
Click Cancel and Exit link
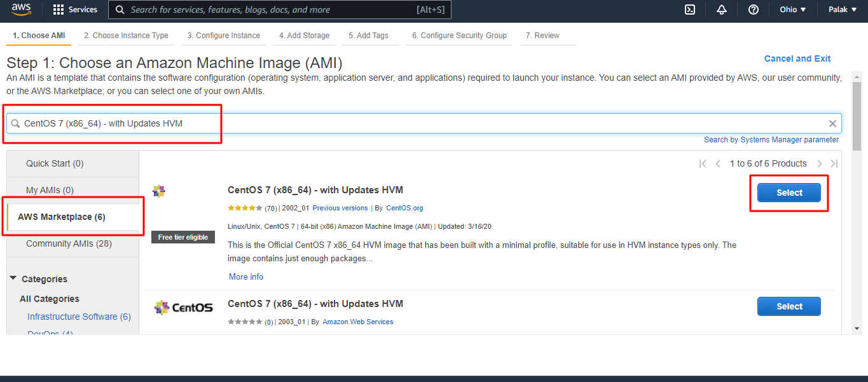pos(797,58)
